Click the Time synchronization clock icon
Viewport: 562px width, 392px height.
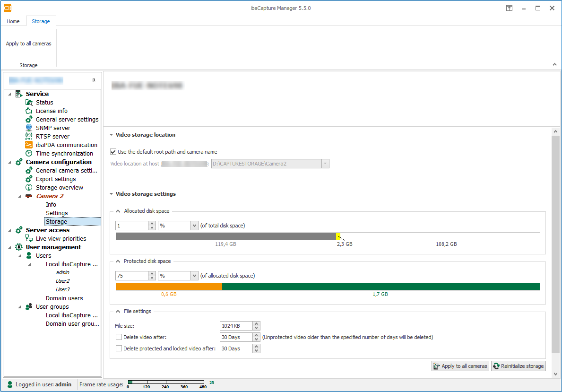point(29,154)
